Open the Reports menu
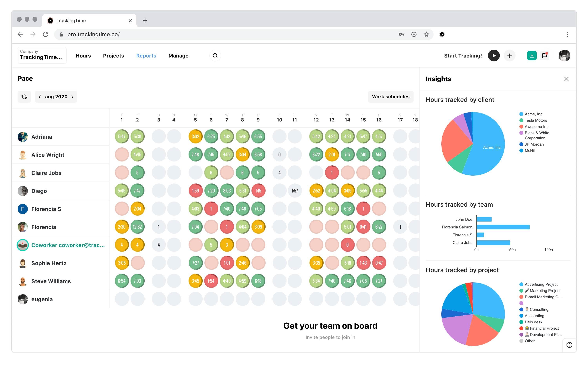The height and width of the screenshot is (365, 588). [146, 56]
